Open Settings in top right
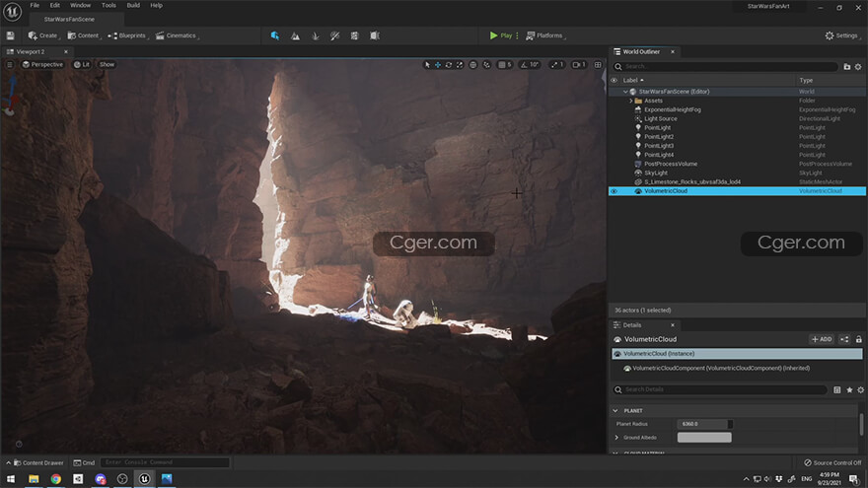 pyautogui.click(x=840, y=35)
